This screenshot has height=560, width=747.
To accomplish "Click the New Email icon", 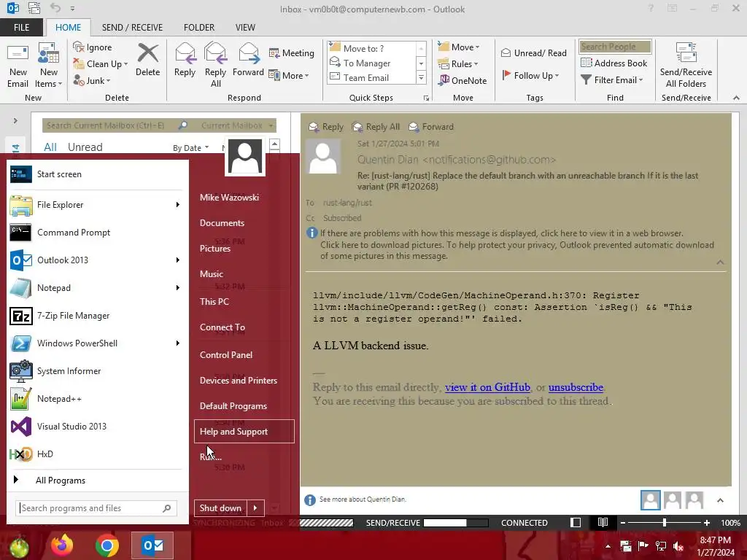I will coord(18,54).
